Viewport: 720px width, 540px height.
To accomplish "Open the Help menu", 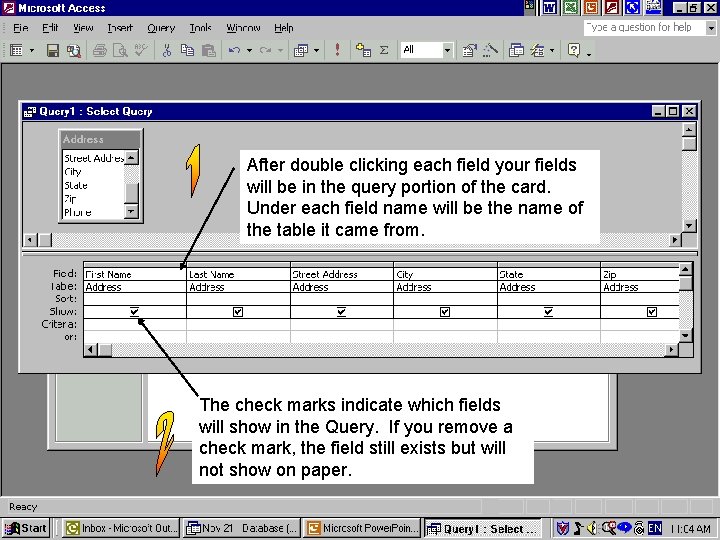I will [284, 28].
